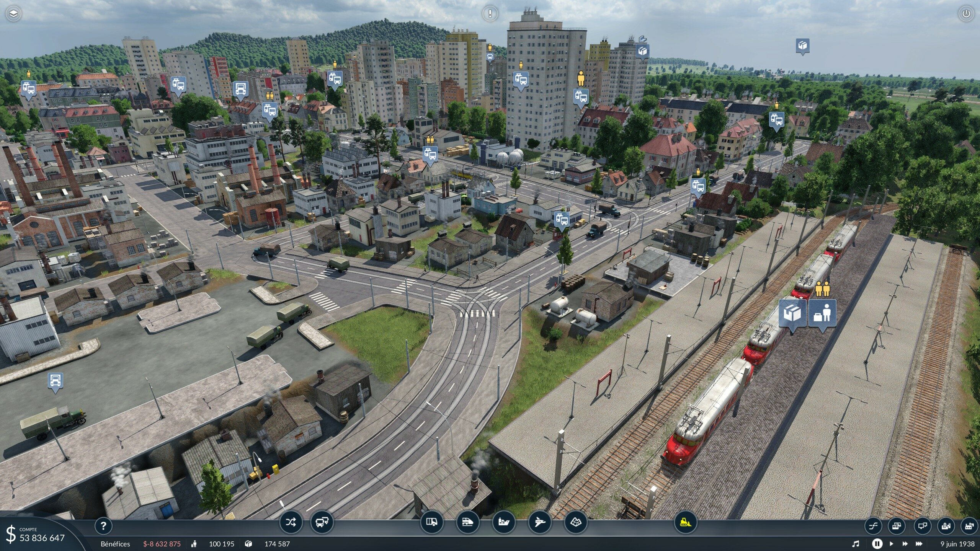The width and height of the screenshot is (980, 551).
Task: Select cargo marker floating over distant countryside
Action: [x=802, y=47]
